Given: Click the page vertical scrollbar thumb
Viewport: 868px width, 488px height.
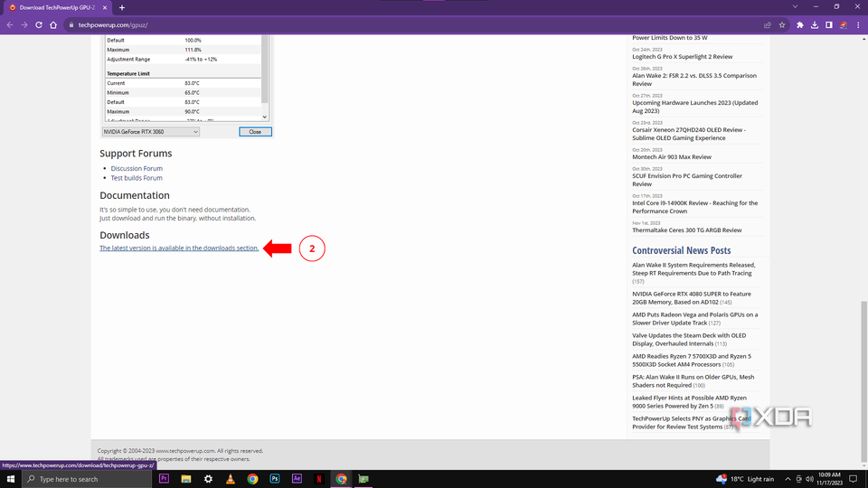Looking at the screenshot, I should (864, 381).
